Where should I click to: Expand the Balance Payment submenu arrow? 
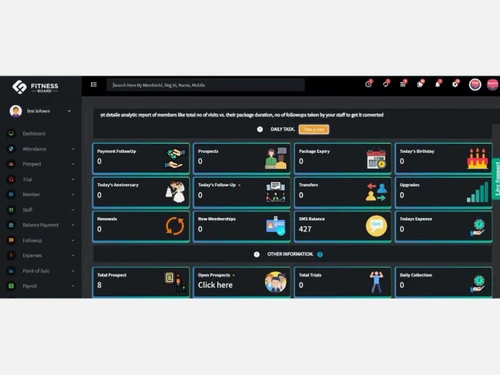(x=73, y=225)
